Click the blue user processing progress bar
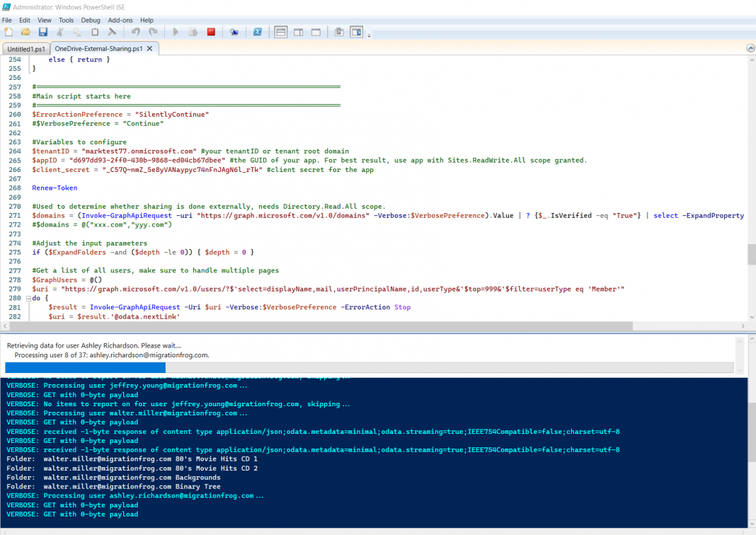 [x=85, y=367]
